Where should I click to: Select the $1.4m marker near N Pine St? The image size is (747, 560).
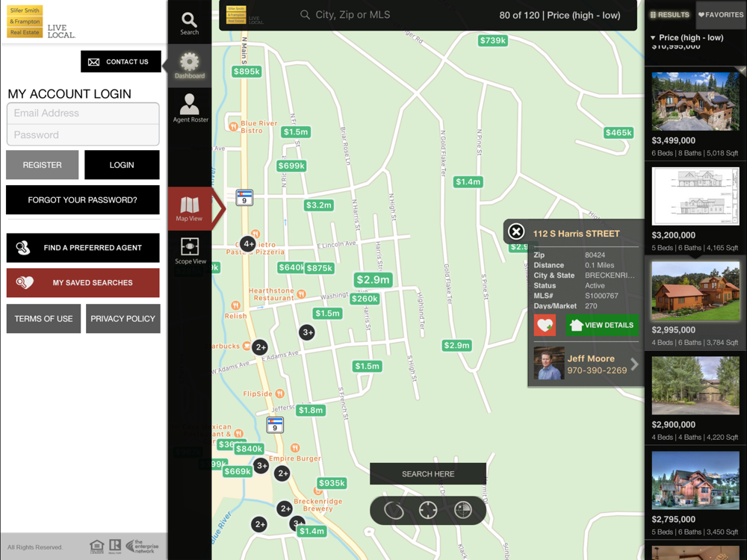[x=468, y=181]
